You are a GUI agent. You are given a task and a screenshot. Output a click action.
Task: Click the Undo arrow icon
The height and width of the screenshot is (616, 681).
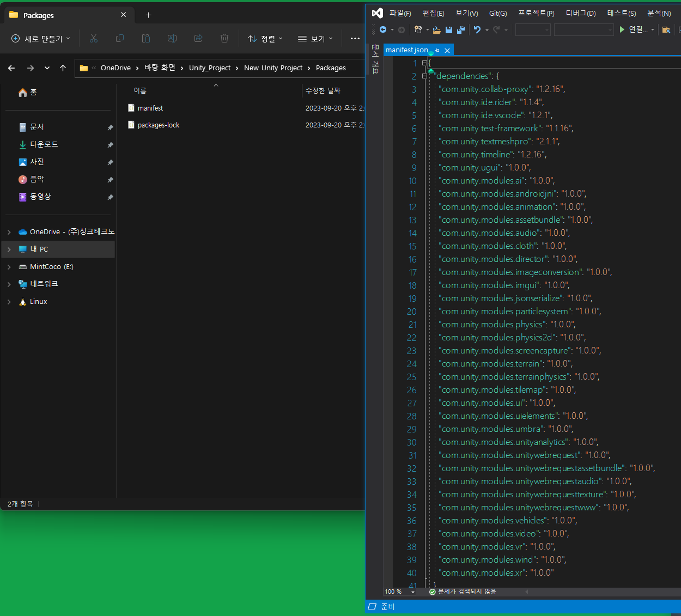coord(477,29)
